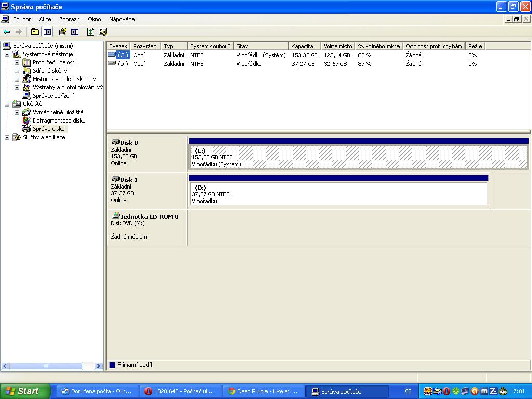Click the blue Primární oddíl legend swatch
Screen dimensions: 532x399
112,365
